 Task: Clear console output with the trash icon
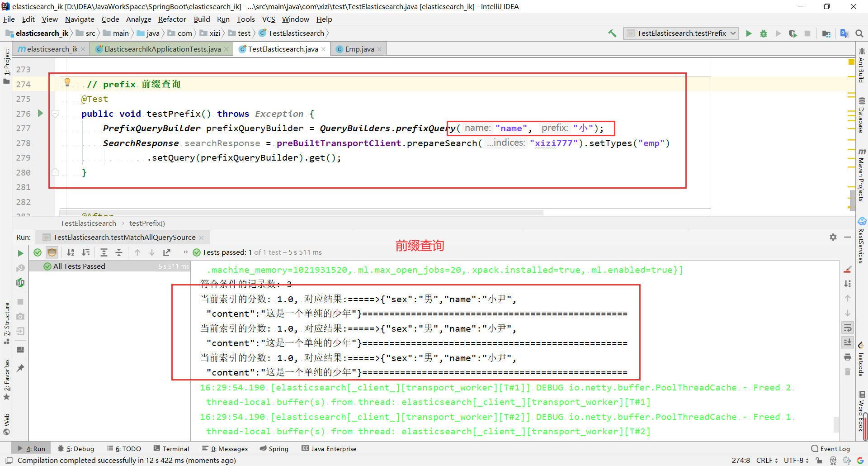[848, 372]
